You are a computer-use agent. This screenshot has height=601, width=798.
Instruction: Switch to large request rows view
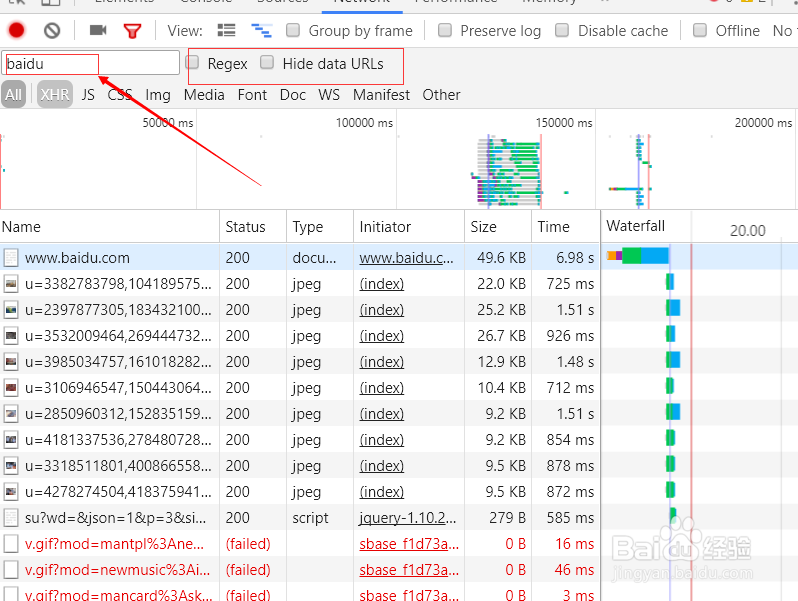(x=226, y=31)
